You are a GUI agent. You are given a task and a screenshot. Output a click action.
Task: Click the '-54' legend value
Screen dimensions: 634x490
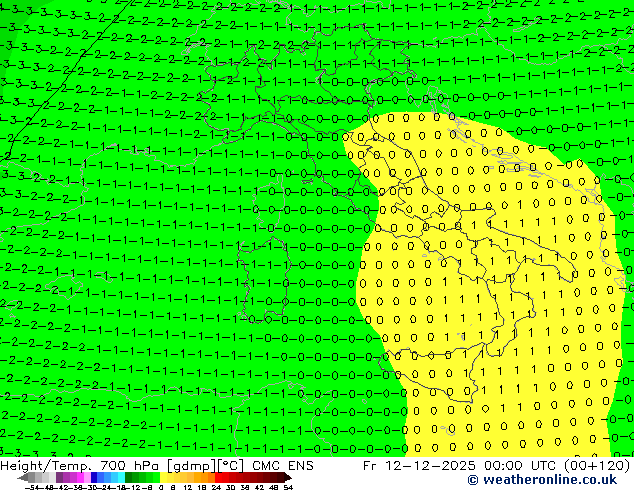click(x=32, y=487)
